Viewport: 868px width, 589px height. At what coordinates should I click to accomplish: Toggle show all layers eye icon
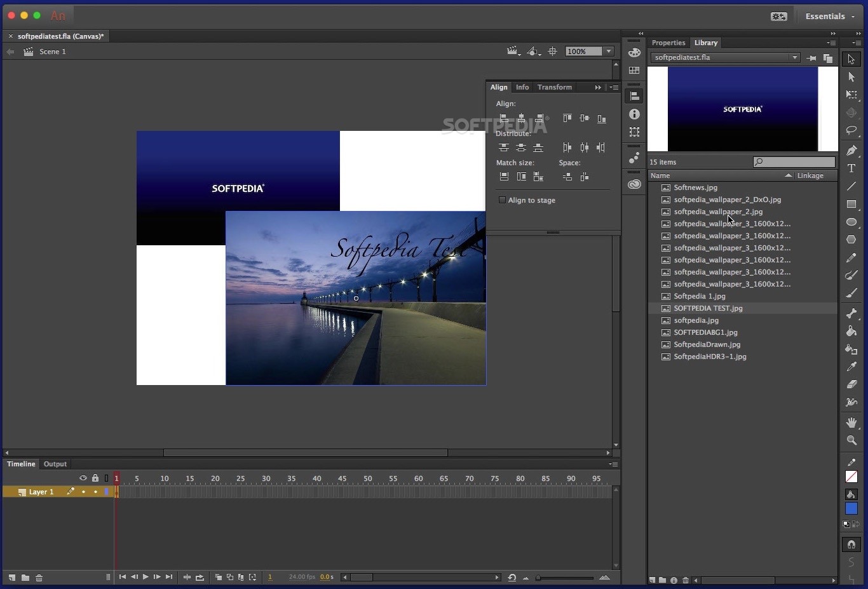tap(83, 478)
